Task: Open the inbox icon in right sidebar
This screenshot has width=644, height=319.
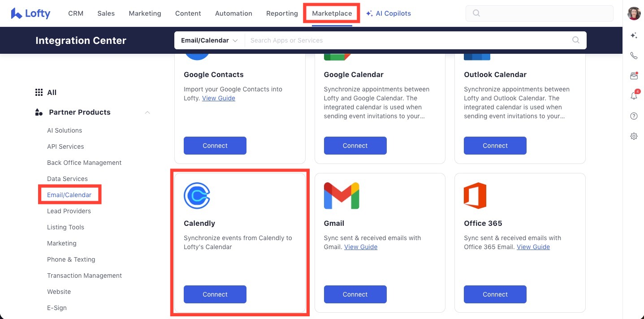Action: (634, 76)
